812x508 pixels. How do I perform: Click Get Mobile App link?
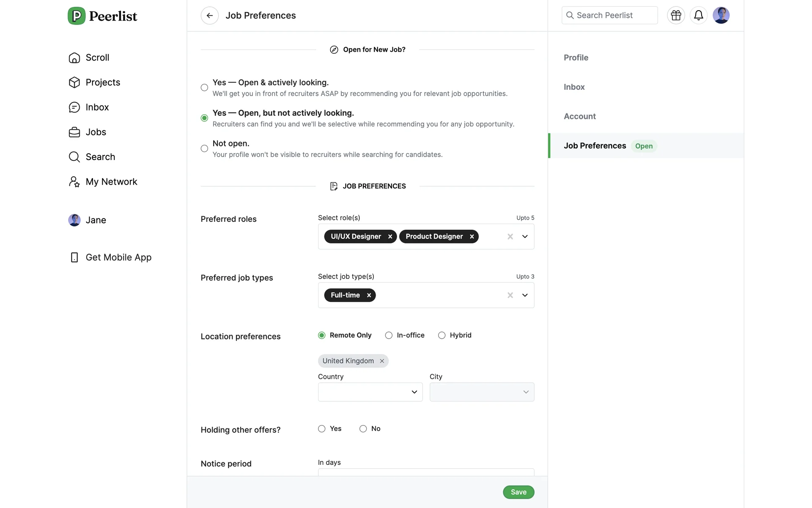[118, 257]
